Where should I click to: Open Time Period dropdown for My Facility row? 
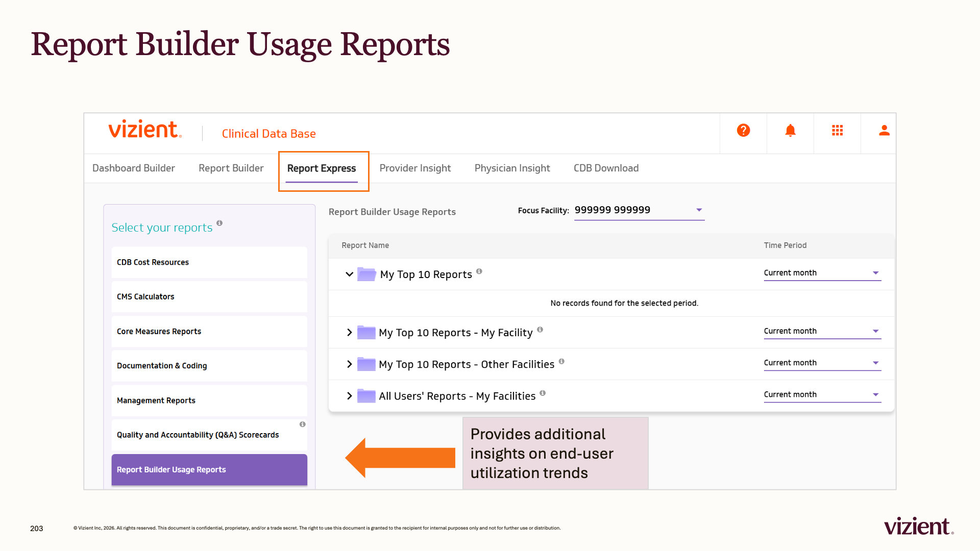click(x=822, y=331)
